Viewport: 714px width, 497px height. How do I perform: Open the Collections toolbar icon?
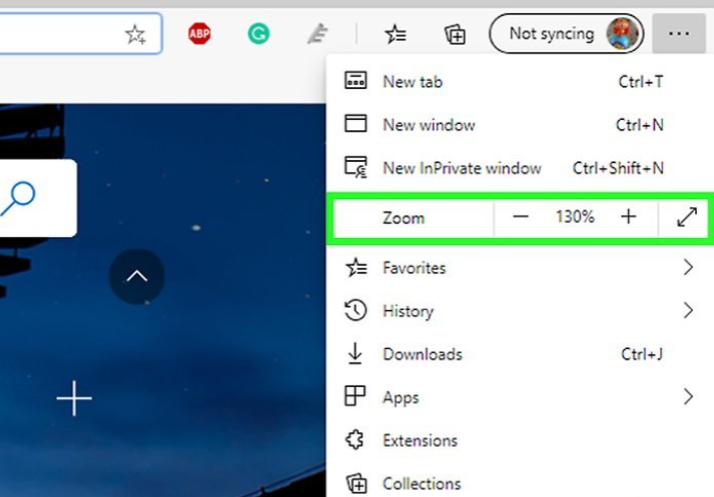pos(455,34)
